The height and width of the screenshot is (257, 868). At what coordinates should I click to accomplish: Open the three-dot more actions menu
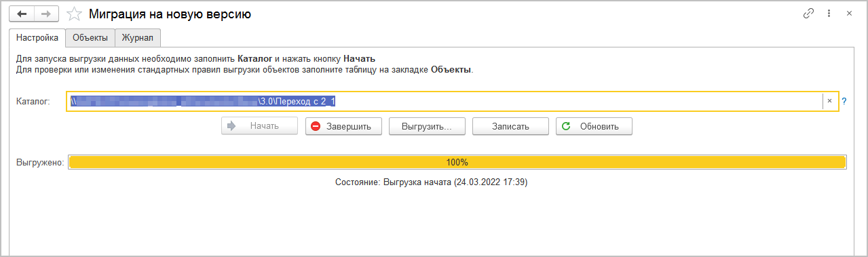[829, 14]
